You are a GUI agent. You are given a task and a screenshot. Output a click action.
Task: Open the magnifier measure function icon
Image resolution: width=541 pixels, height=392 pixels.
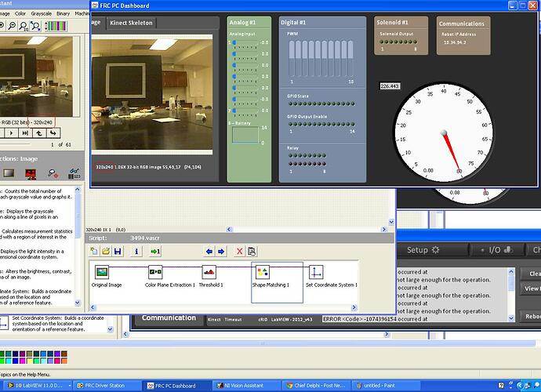[x=53, y=173]
